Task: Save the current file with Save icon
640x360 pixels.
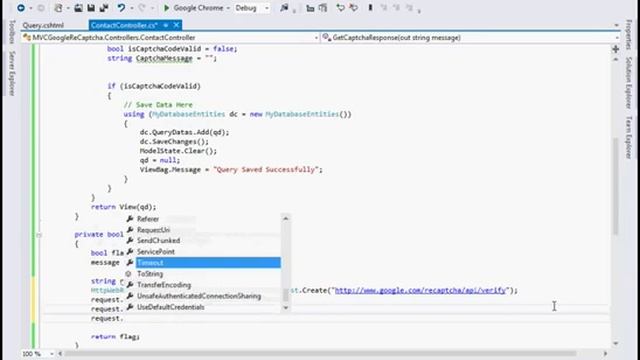Action: pyautogui.click(x=91, y=8)
